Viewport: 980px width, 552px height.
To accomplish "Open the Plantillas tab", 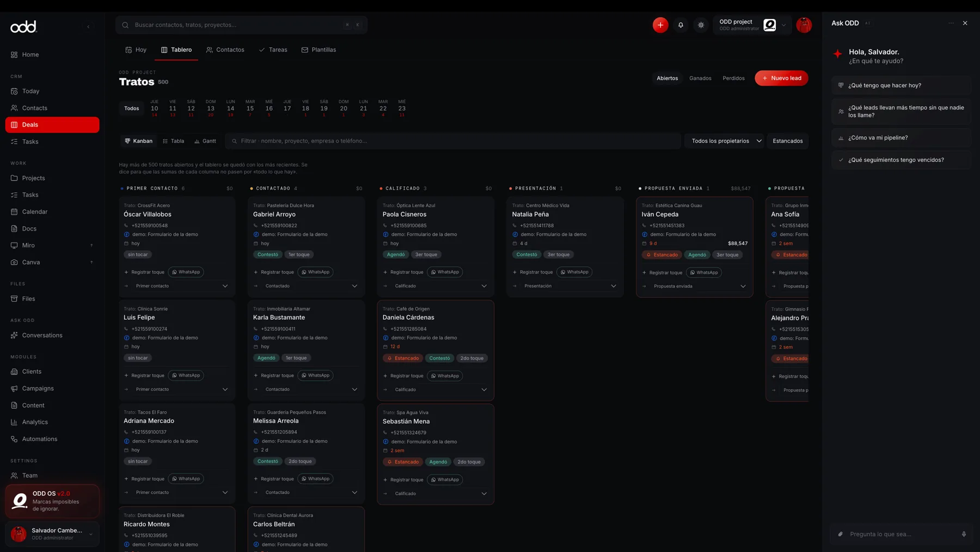I will [318, 50].
